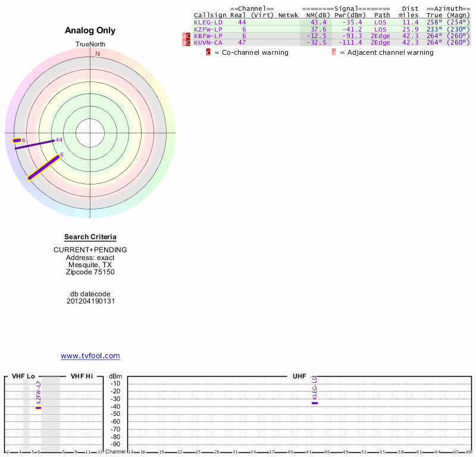Image resolution: width=476 pixels, height=457 pixels.
Task: Click the red N marker on the compass
Action: pyautogui.click(x=98, y=54)
